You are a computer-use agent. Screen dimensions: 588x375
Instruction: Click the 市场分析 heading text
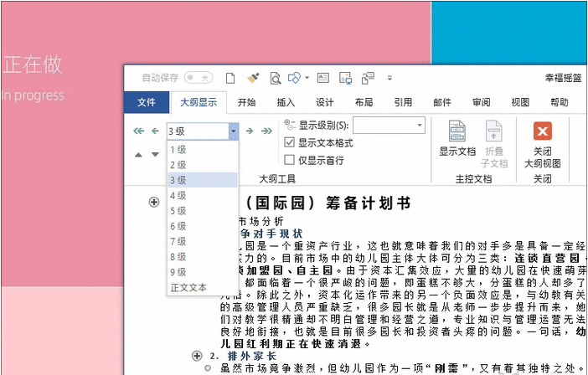[x=261, y=222]
